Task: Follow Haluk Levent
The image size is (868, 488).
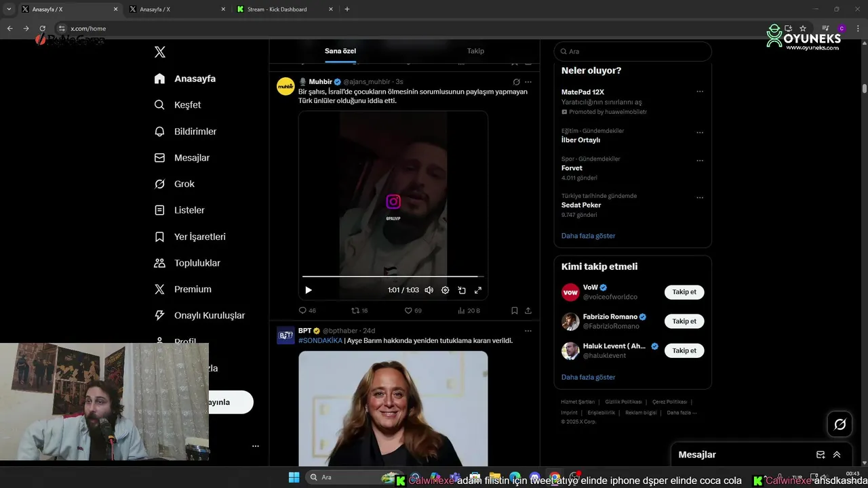Action: coord(684,350)
